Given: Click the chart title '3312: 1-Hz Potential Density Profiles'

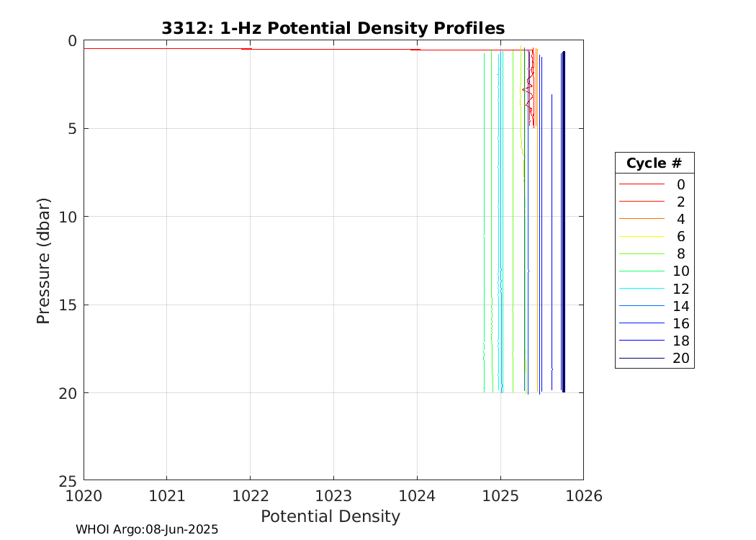Looking at the screenshot, I should click(333, 28).
